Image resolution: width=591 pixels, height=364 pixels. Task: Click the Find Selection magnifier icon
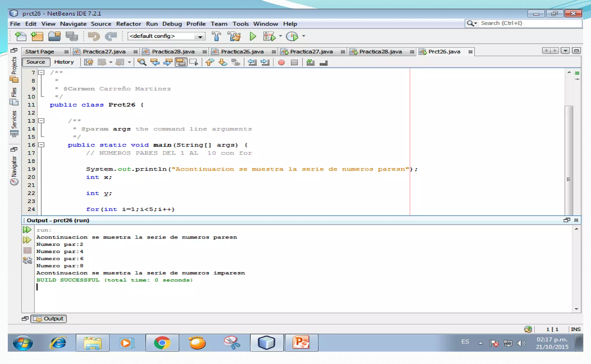[x=142, y=62]
